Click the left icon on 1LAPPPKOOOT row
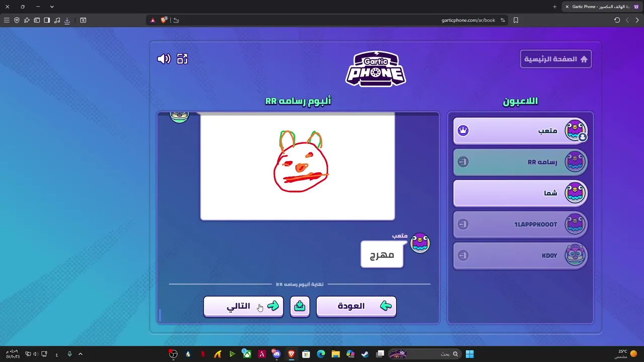644x362 pixels. (463, 224)
